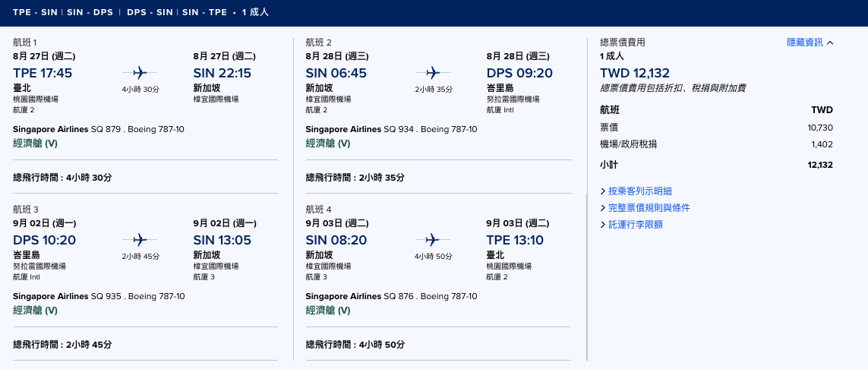Click the airplane icon for flight 3

(x=140, y=239)
